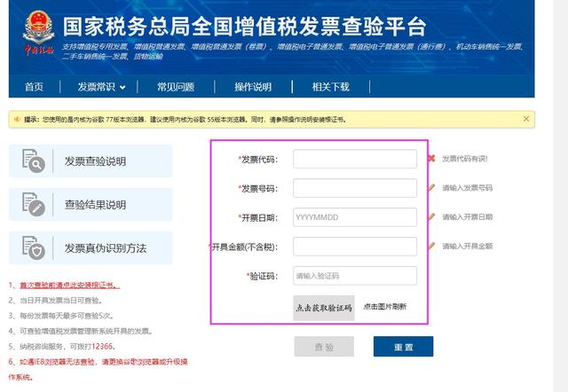Click the note 当日开具发票当日可查验
The width and height of the screenshot is (568, 392).
(56, 301)
